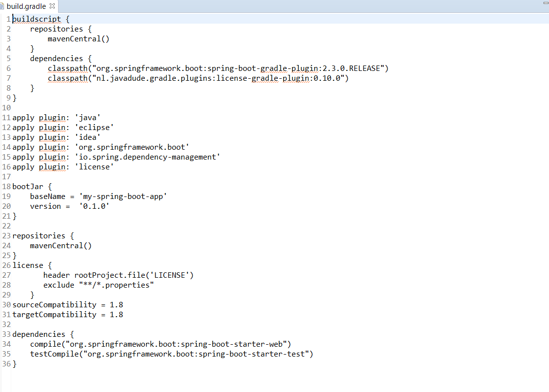
Task: Click line number 17 in gutter
Action: [x=6, y=177]
